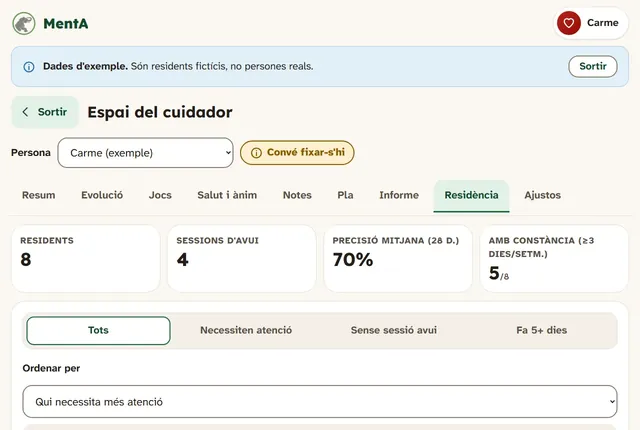This screenshot has width=640, height=430.
Task: Open the Carme user profile pill
Action: pos(591,23)
